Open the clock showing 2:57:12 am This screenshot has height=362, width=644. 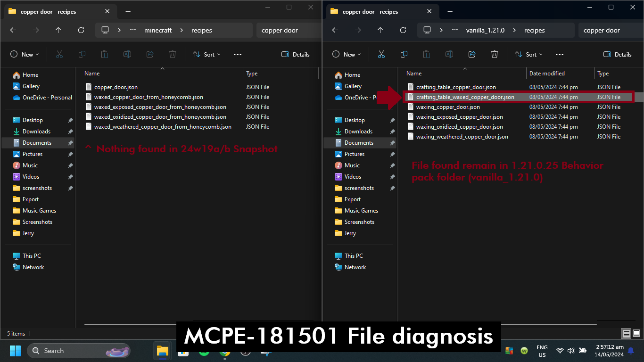(609, 351)
